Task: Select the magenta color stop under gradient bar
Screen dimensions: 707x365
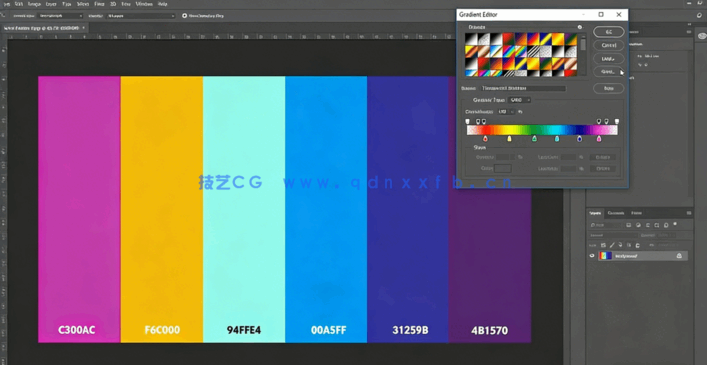Action: (599, 139)
